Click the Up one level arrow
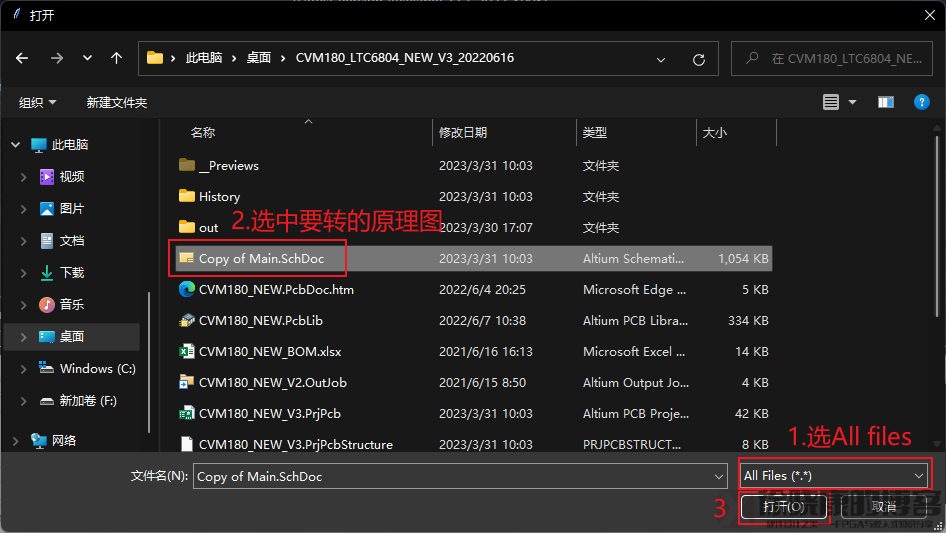Viewport: 946px width, 533px height. pyautogui.click(x=116, y=58)
